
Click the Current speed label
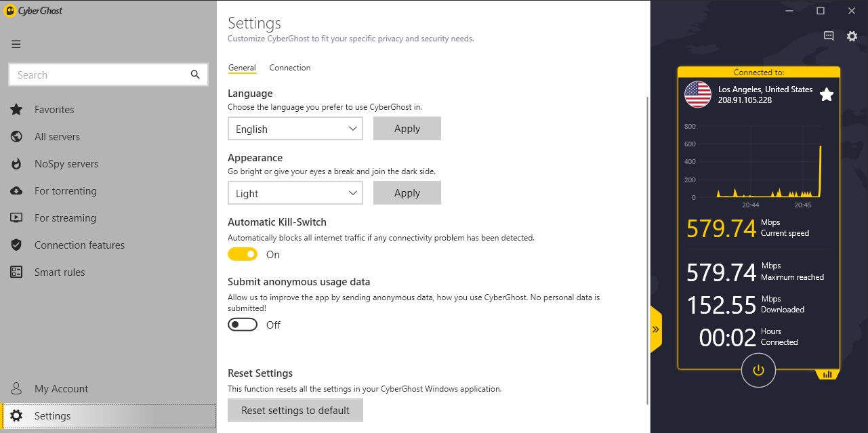tap(785, 233)
